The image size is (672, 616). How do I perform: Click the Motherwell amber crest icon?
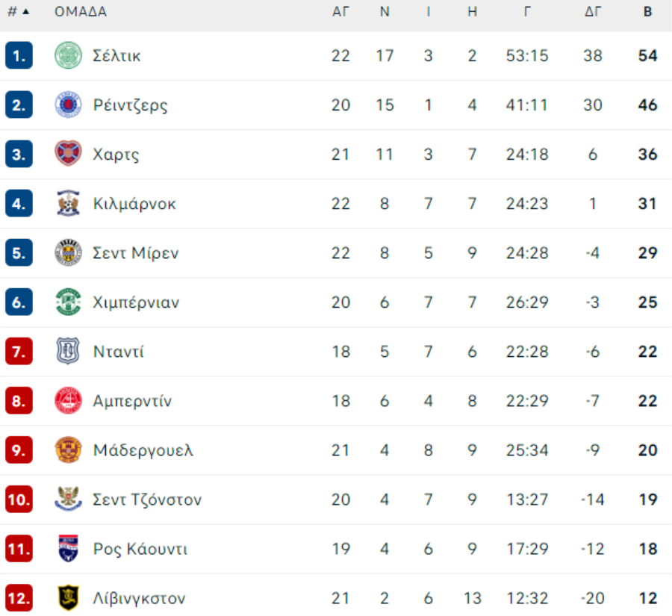tap(68, 449)
